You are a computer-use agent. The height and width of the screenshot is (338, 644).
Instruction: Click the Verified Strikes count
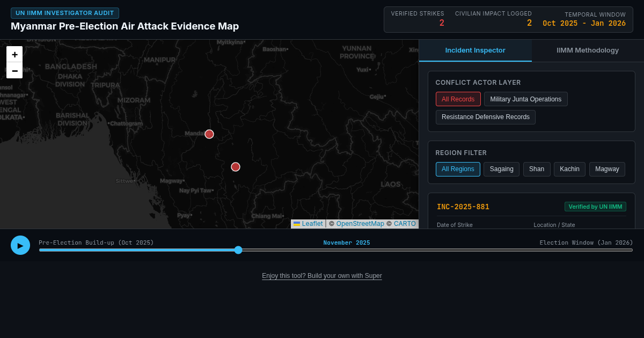(x=442, y=23)
